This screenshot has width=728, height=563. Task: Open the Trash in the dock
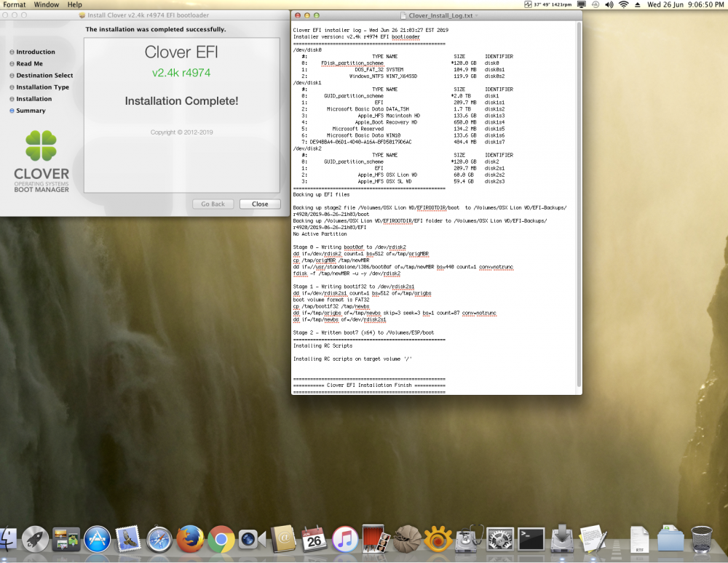(x=702, y=539)
